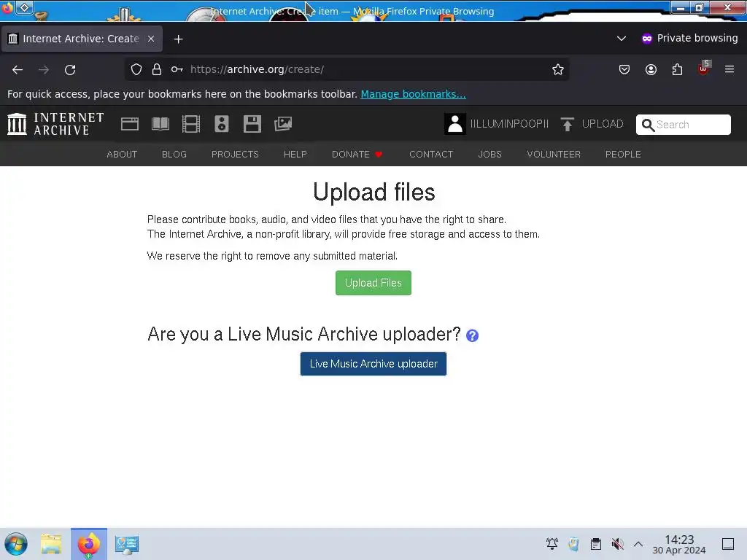The width and height of the screenshot is (747, 560).
Task: Click the uBlock Origin extension icon
Action: pyautogui.click(x=704, y=69)
